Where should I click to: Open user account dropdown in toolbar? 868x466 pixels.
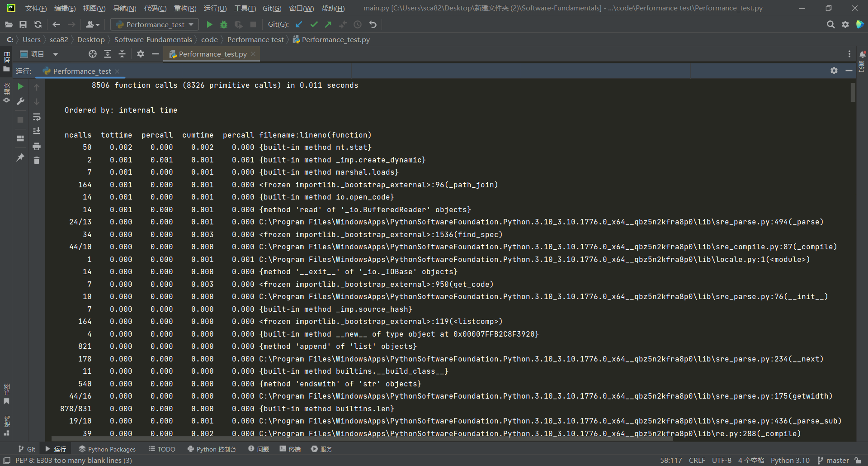pos(93,24)
